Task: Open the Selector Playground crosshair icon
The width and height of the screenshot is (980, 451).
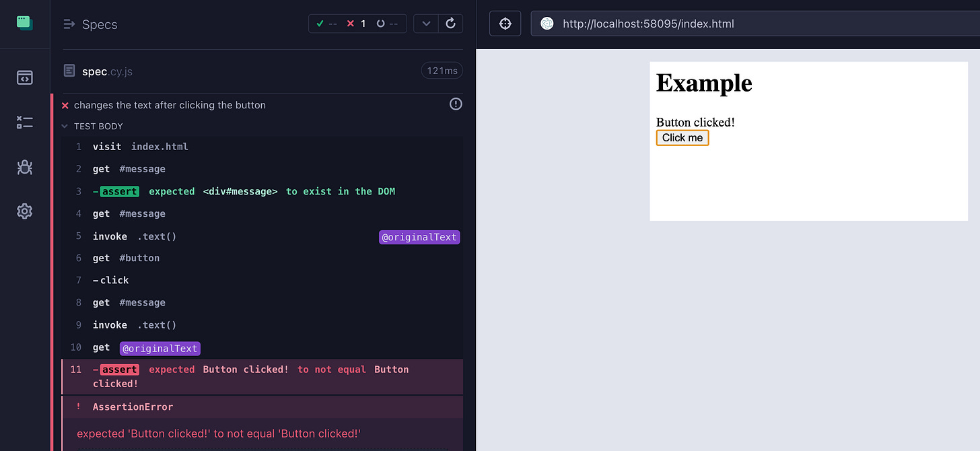Action: [x=505, y=23]
